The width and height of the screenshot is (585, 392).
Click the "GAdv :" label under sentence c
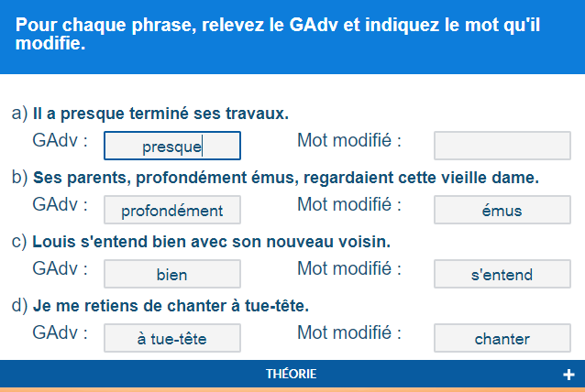(x=60, y=269)
